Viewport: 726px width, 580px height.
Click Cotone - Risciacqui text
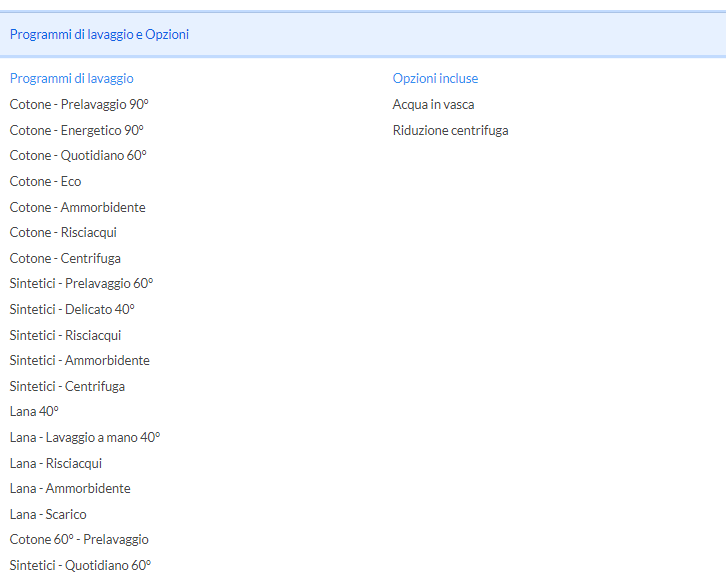click(63, 232)
